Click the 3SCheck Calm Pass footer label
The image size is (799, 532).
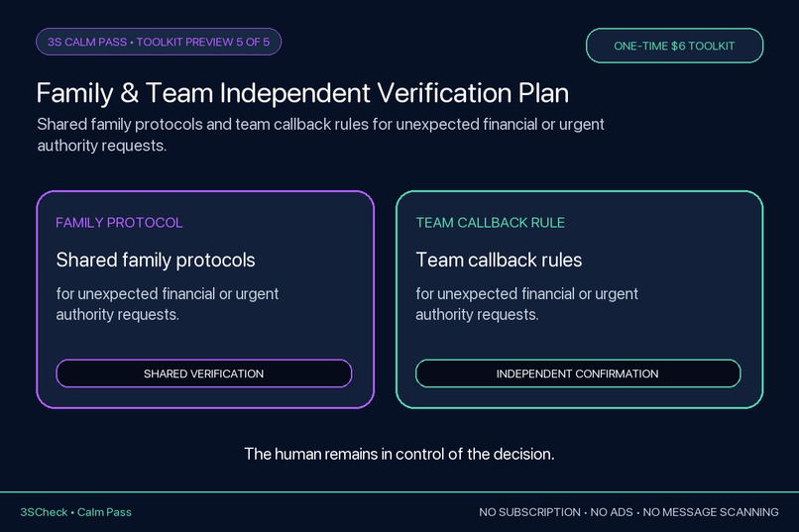[x=76, y=512]
